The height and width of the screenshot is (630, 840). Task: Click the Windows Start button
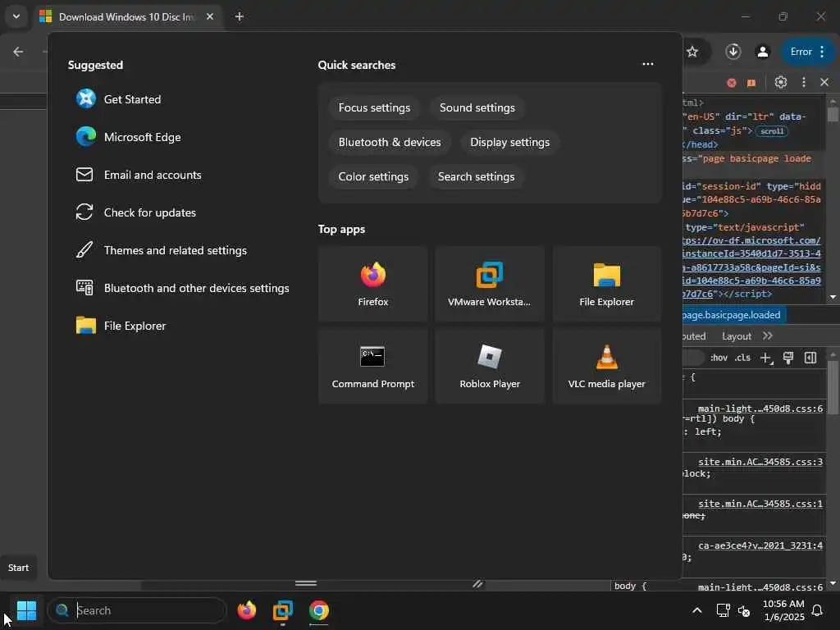26,610
